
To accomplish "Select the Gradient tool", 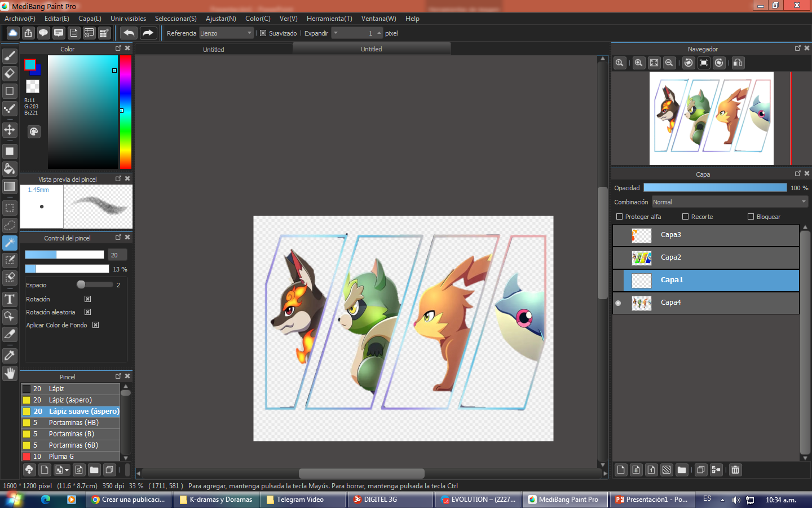I will pyautogui.click(x=10, y=186).
